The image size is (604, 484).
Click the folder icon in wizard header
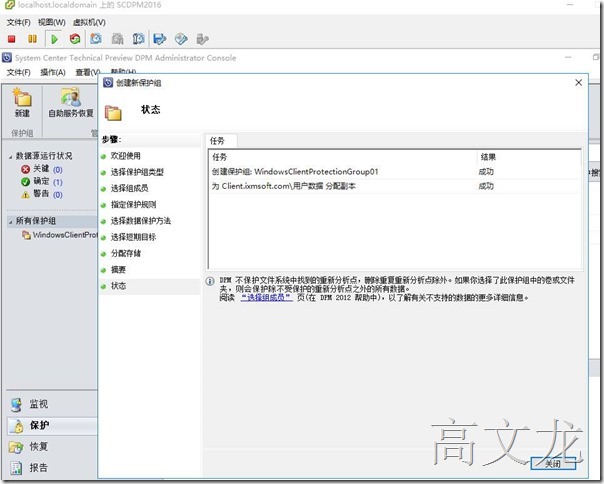[114, 113]
